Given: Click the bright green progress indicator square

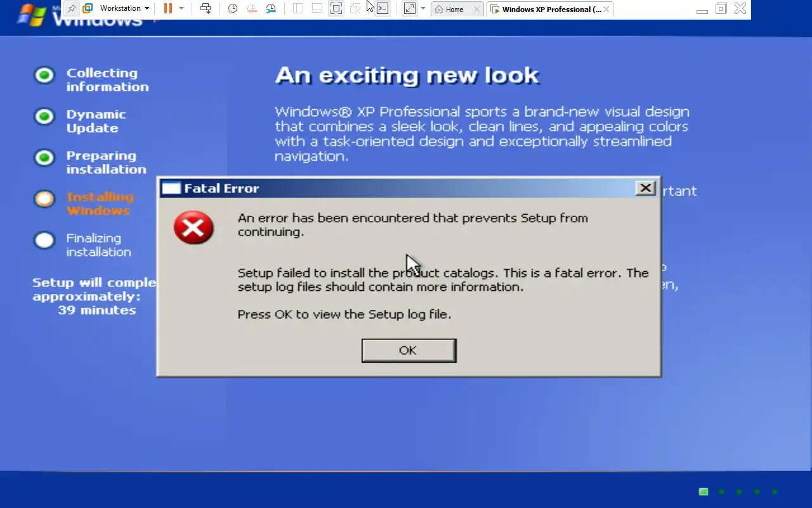Looking at the screenshot, I should pos(703,491).
